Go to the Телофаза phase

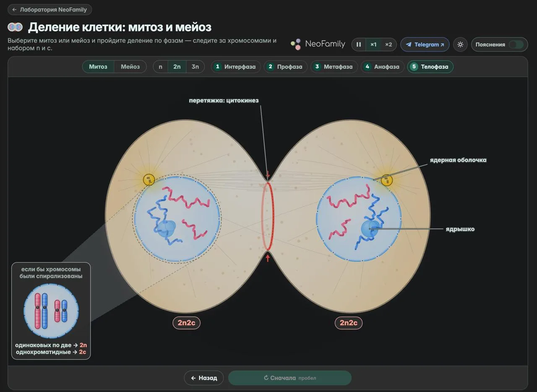pos(430,67)
